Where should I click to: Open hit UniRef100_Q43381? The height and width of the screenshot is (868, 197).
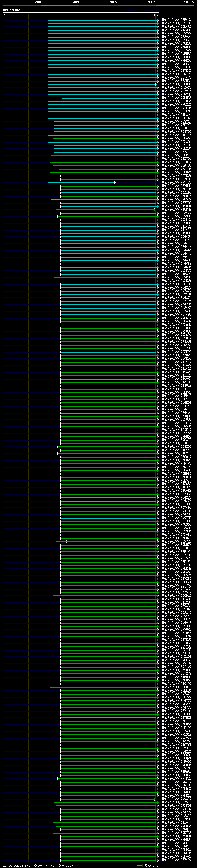[x=176, y=30]
